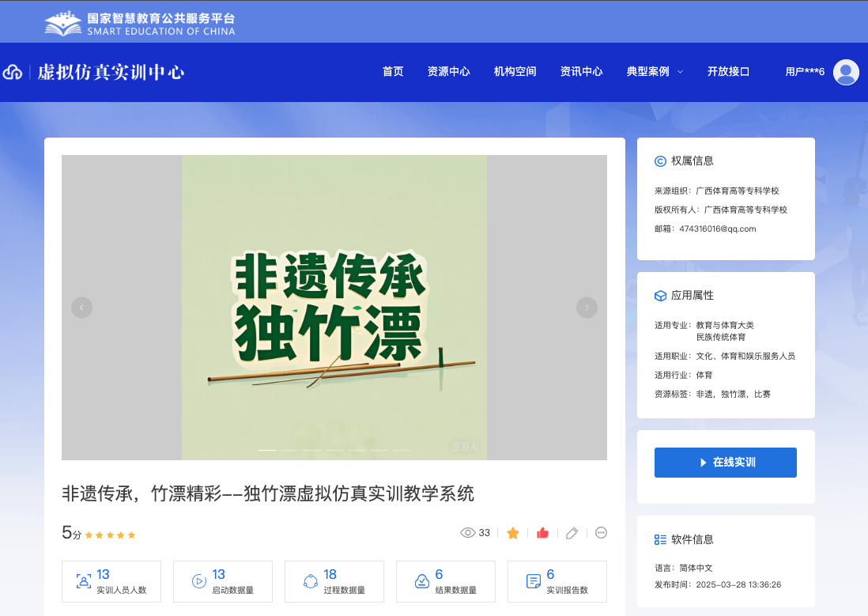Start the 在线实训 button
This screenshot has height=616, width=868.
tap(725, 463)
